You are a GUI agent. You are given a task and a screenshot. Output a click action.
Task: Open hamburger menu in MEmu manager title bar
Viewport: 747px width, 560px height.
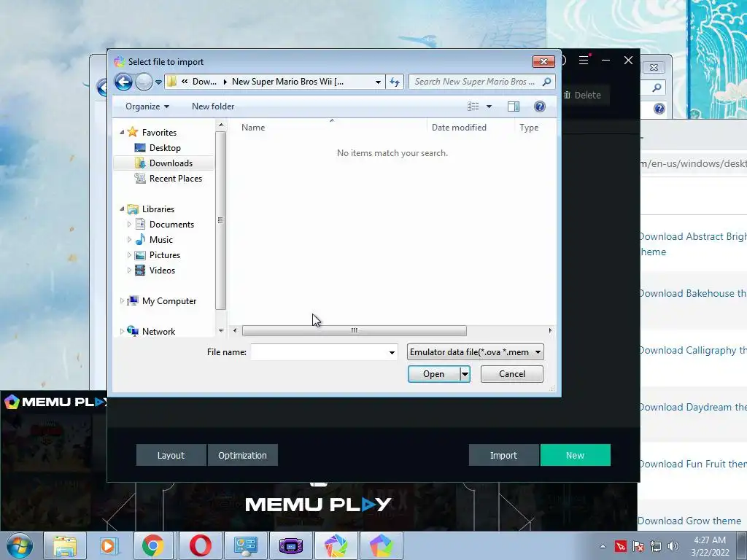(584, 60)
